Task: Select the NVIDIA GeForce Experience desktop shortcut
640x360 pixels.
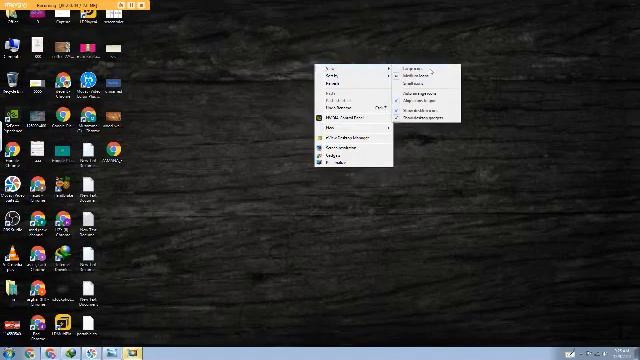Action: 12,119
